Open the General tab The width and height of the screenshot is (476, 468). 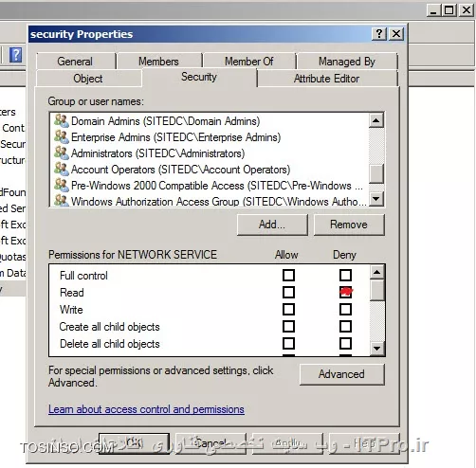tap(76, 62)
